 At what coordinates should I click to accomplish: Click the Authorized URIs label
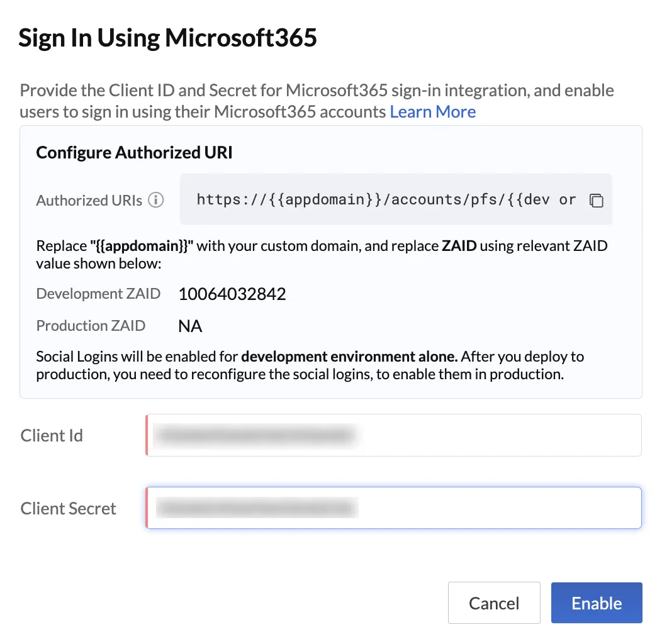(89, 200)
